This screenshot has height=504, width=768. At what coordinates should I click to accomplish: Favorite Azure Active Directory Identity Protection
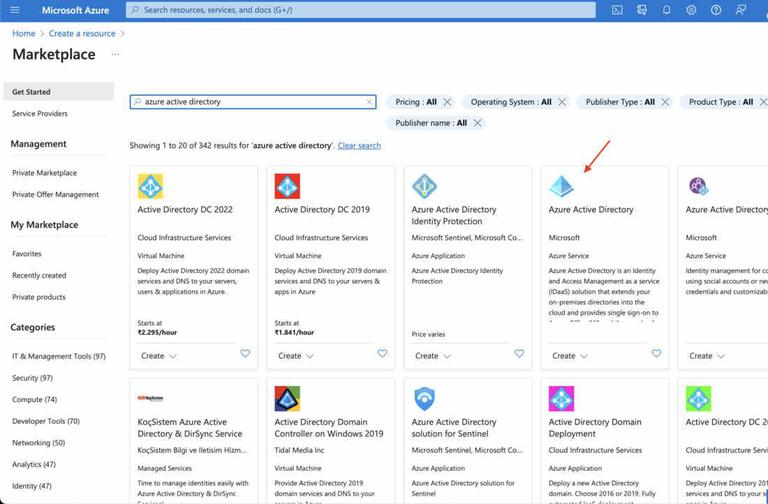click(x=520, y=353)
